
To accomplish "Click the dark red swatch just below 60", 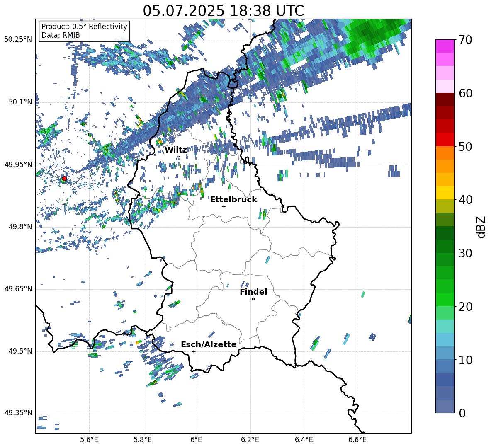I will point(445,99).
